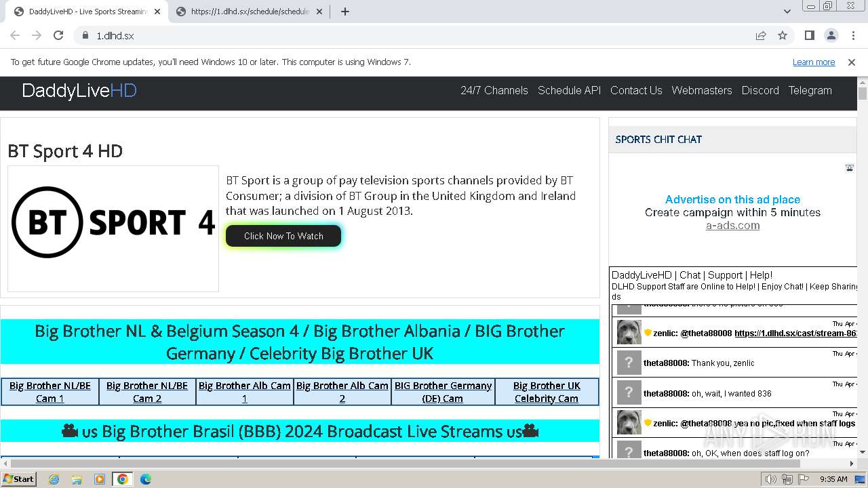Open a new browser tab
The image size is (868, 488).
pyautogui.click(x=345, y=12)
